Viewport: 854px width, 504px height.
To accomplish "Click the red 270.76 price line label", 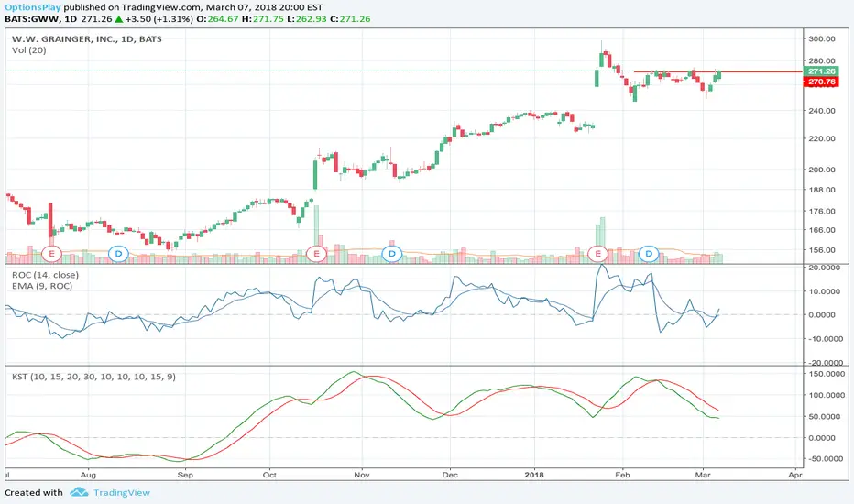I will tap(821, 82).
